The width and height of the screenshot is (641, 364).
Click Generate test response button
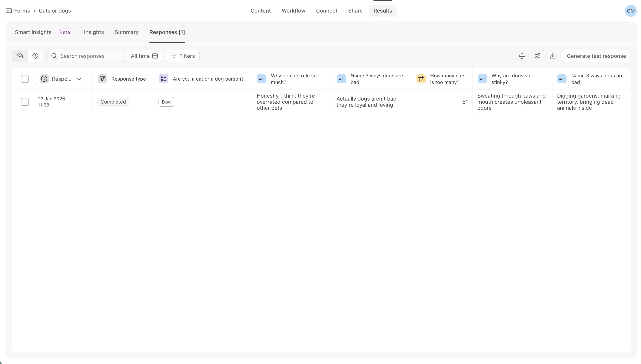(596, 56)
